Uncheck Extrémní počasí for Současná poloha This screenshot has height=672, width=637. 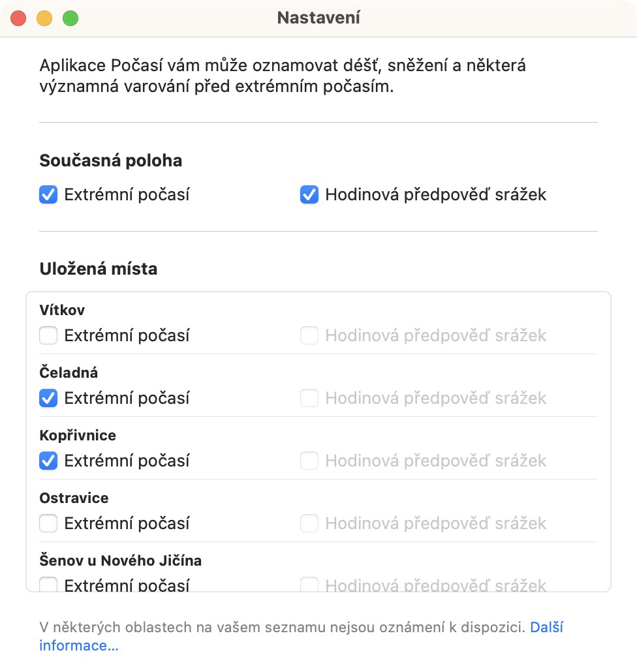pyautogui.click(x=48, y=194)
